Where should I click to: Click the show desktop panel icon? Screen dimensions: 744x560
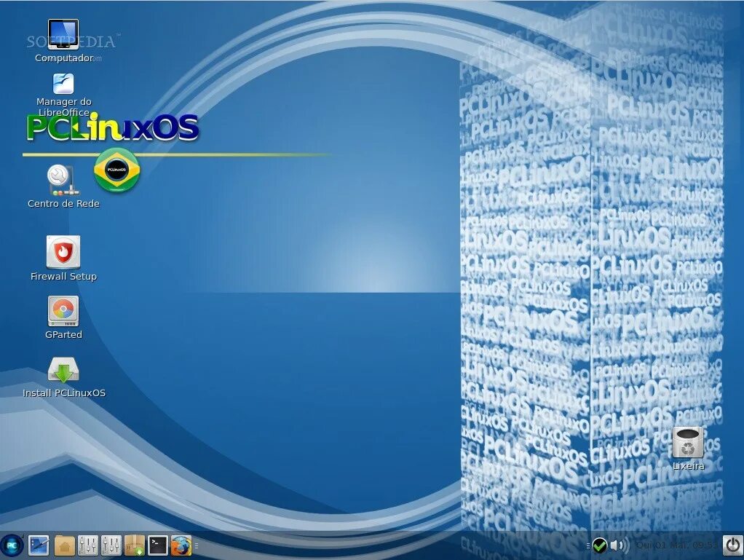click(39, 545)
